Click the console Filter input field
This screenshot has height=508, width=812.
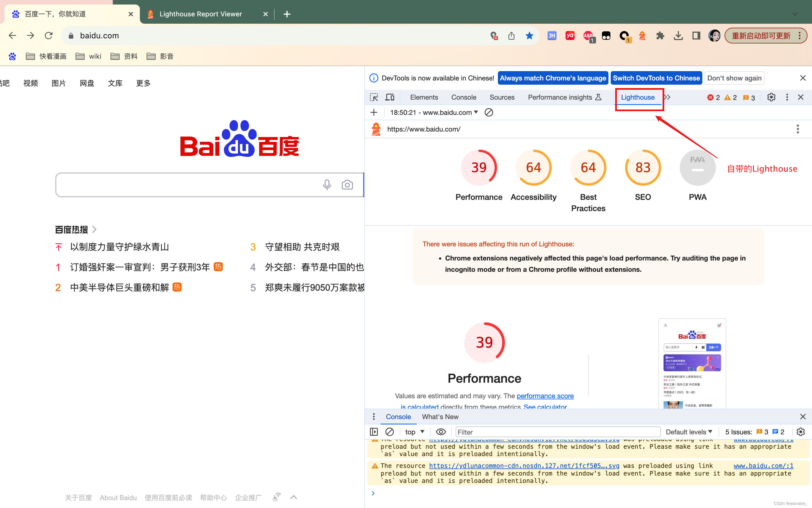pyautogui.click(x=558, y=432)
